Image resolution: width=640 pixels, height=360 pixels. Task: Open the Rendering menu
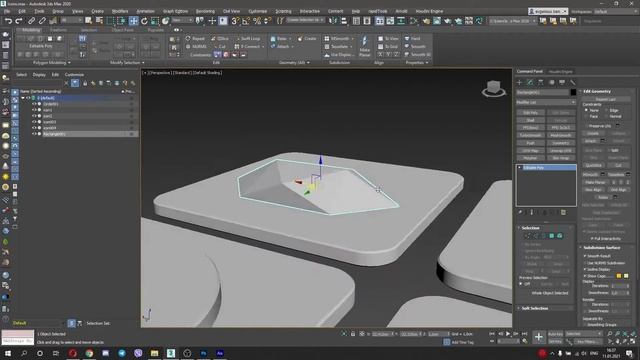coord(205,11)
